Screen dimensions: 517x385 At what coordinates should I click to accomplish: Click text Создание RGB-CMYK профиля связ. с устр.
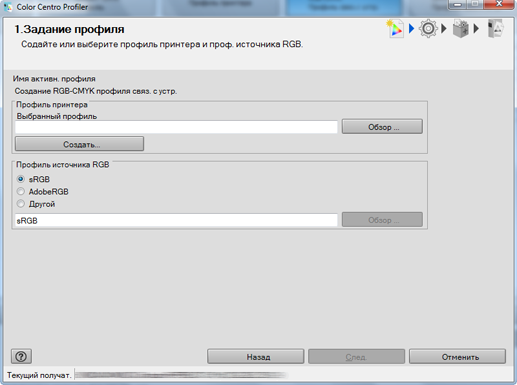click(x=96, y=91)
